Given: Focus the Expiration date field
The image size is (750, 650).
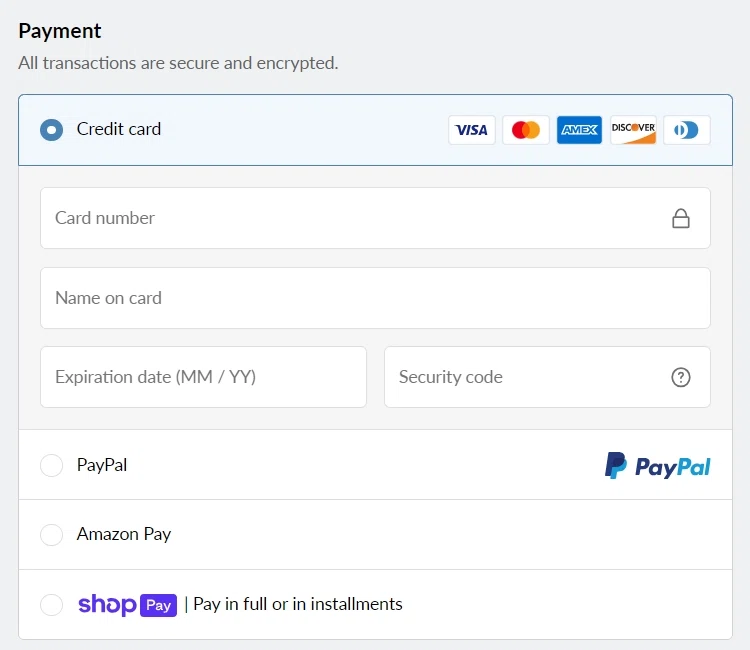Looking at the screenshot, I should pos(203,377).
